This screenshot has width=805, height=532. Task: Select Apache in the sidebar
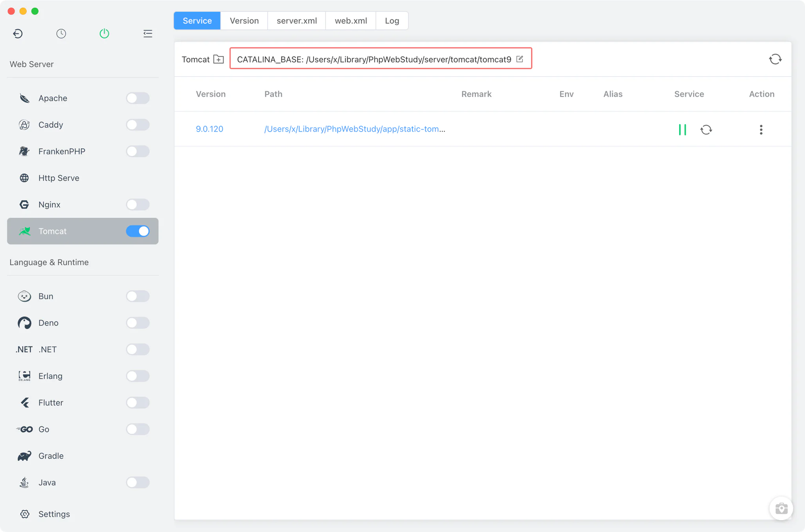coord(83,98)
